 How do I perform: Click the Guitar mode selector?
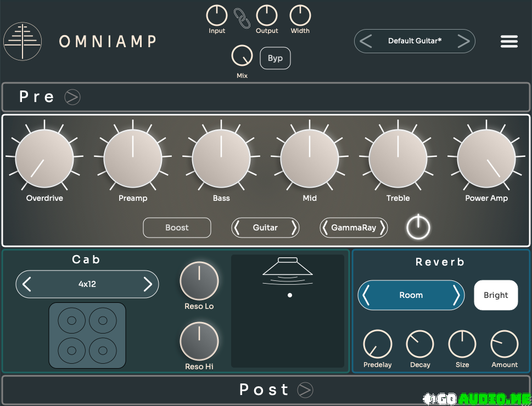(265, 228)
